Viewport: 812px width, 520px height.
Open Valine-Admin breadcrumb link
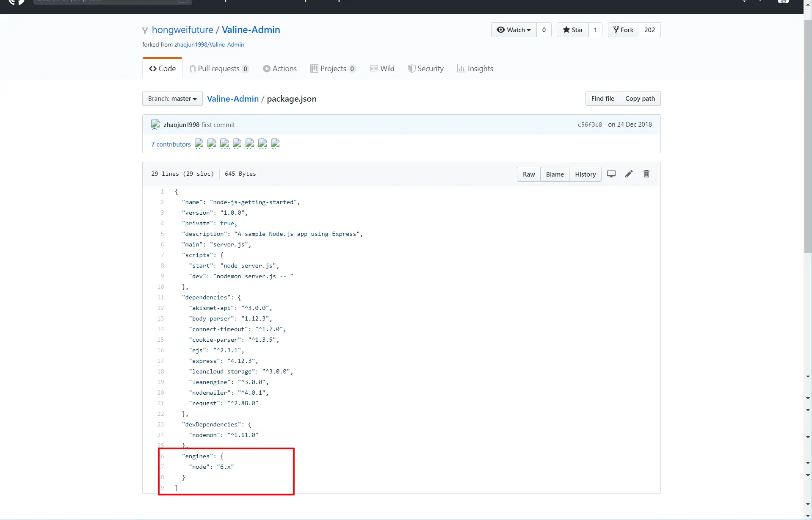coord(233,99)
